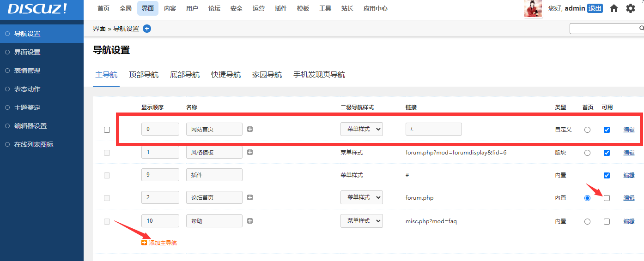Screen dimensions: 644x261
Task: Open the 界面 top menu
Action: [x=148, y=8]
